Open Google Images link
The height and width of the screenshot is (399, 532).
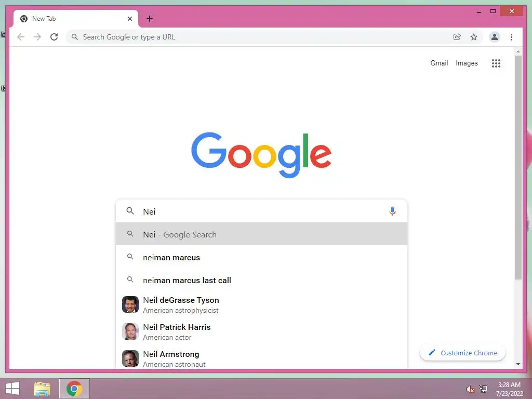[x=467, y=63]
